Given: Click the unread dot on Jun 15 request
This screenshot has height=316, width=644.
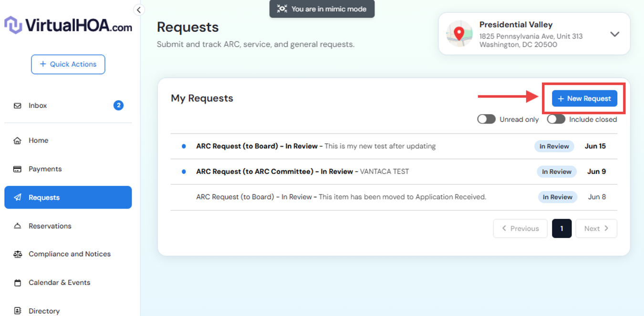Looking at the screenshot, I should tap(184, 147).
